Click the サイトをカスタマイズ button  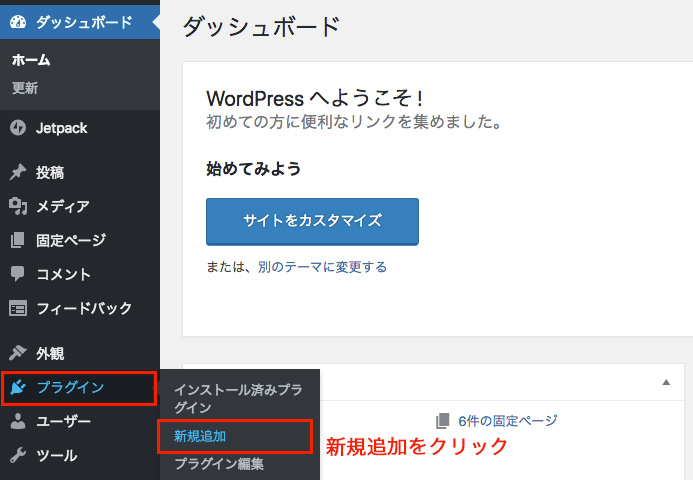[x=312, y=221]
